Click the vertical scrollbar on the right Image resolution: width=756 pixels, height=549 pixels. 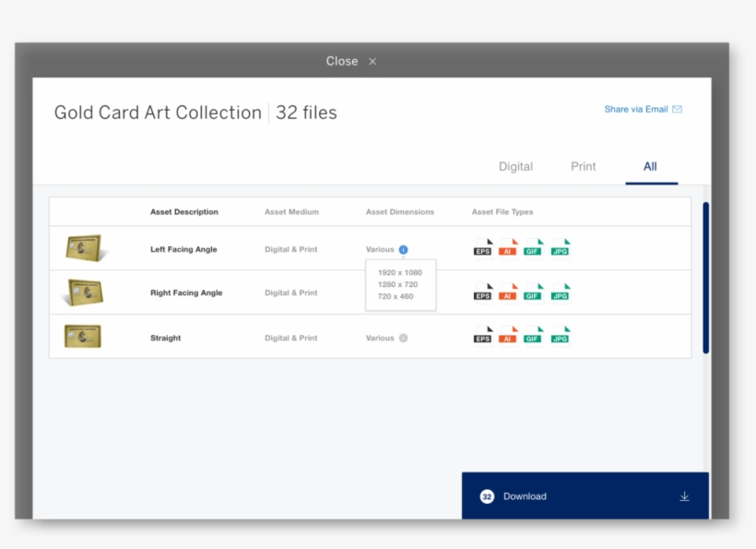tap(705, 277)
